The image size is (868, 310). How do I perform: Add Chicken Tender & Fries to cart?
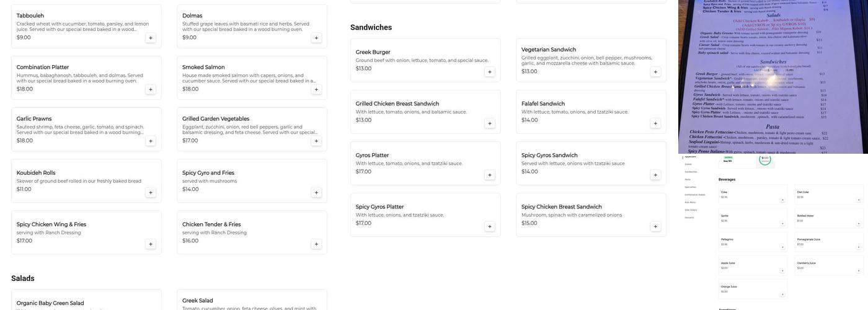316,244
